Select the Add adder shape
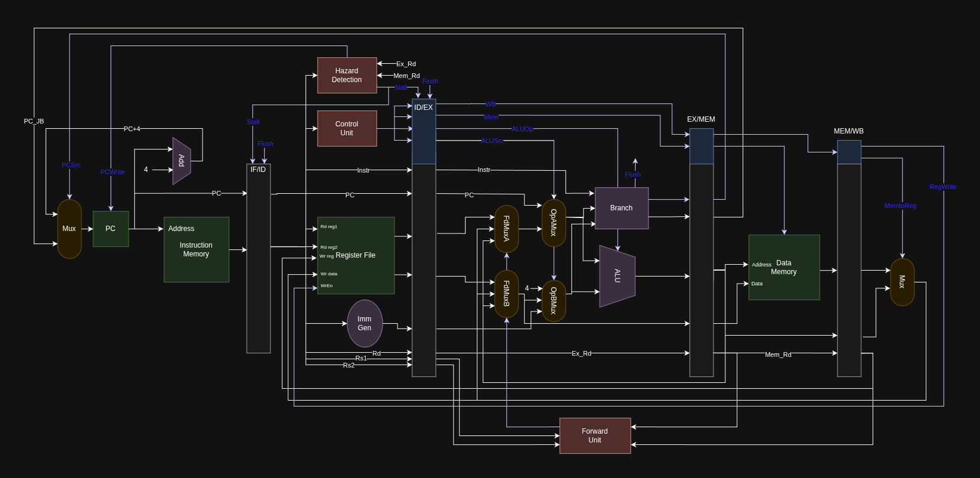This screenshot has width=980, height=478. 181,161
